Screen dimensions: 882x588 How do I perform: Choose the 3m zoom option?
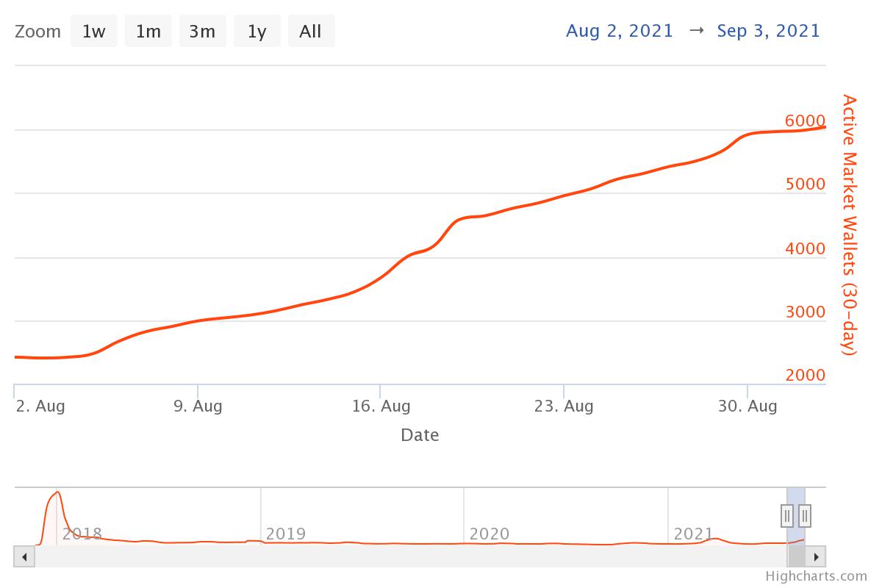(202, 32)
